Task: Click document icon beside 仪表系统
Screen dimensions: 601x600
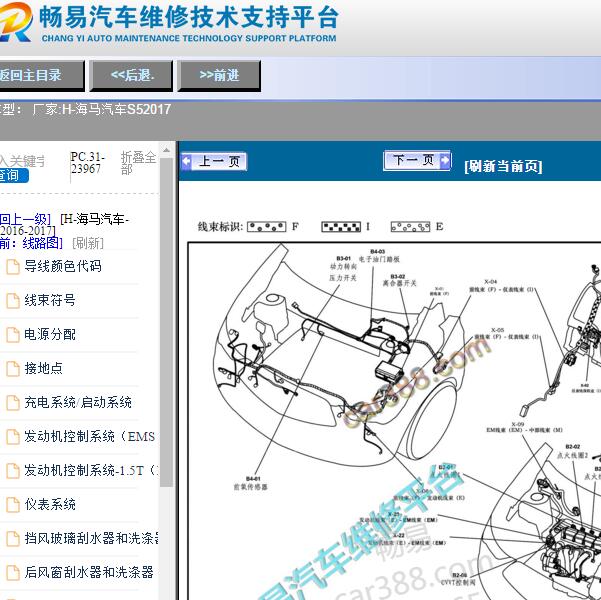Action: pyautogui.click(x=13, y=505)
